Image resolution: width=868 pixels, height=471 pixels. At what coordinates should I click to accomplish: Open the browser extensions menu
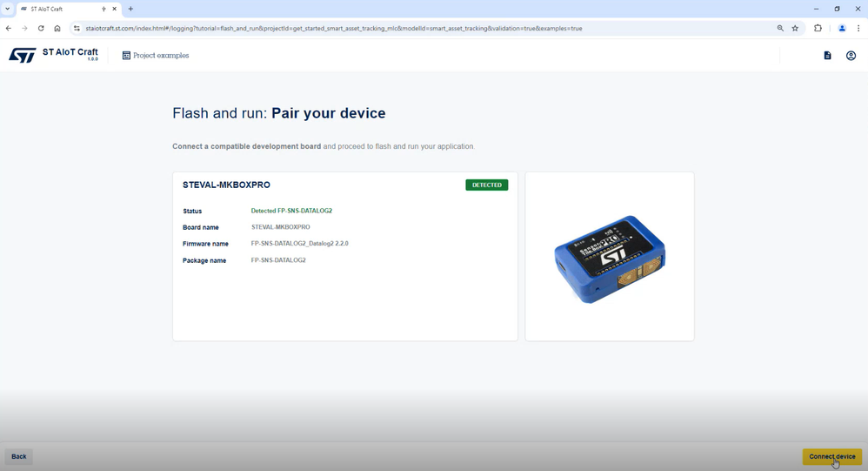[x=818, y=28]
